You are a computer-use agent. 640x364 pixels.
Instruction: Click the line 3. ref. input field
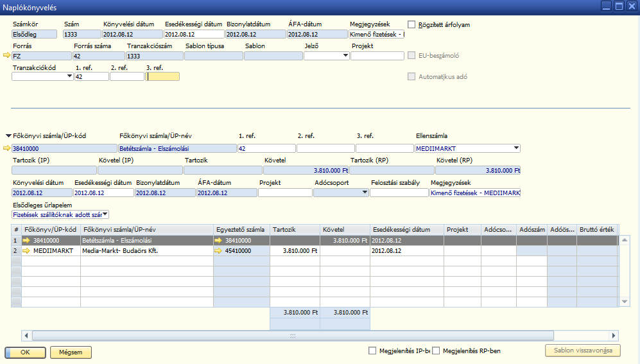pos(385,148)
